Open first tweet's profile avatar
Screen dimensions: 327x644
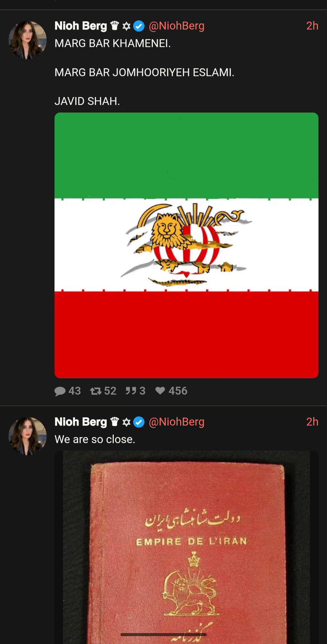coord(28,40)
